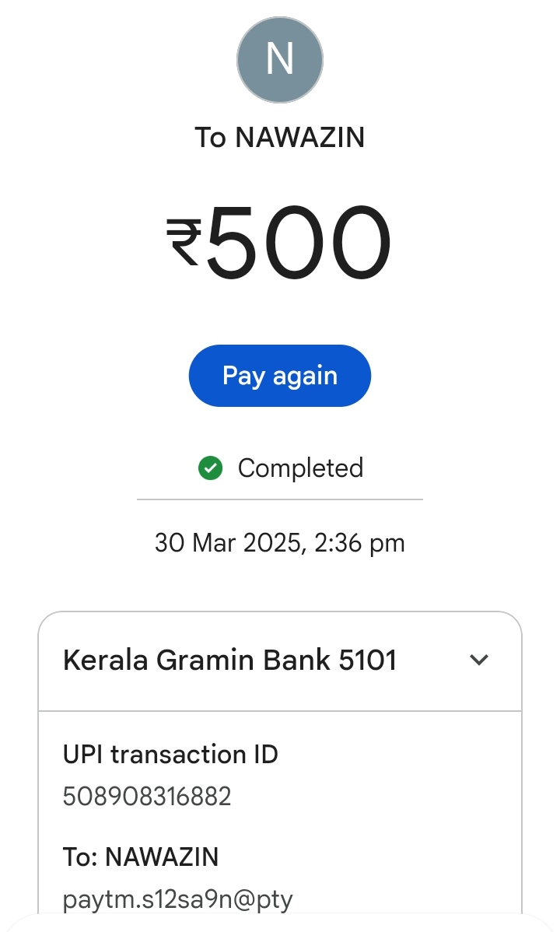
Task: Tap the 5101 account number digits
Action: [x=368, y=660]
